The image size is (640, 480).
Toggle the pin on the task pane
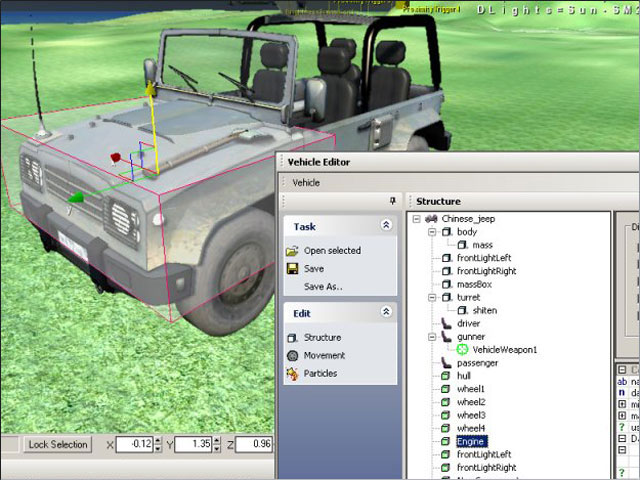392,201
